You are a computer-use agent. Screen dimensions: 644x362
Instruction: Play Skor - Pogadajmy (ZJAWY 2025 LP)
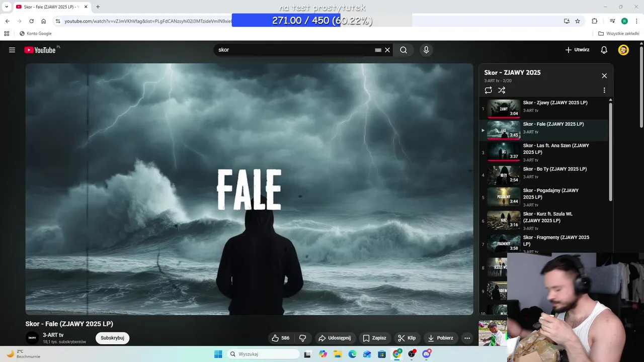point(544,197)
